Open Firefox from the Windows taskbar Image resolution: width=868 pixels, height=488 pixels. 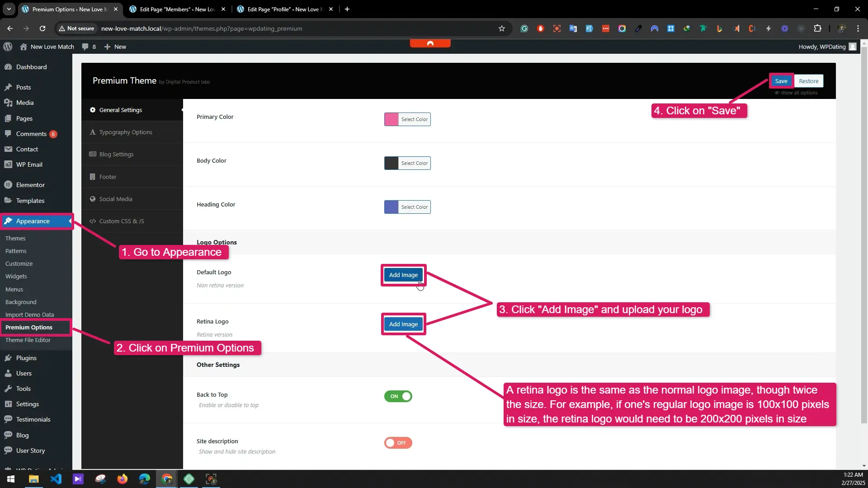[122, 479]
